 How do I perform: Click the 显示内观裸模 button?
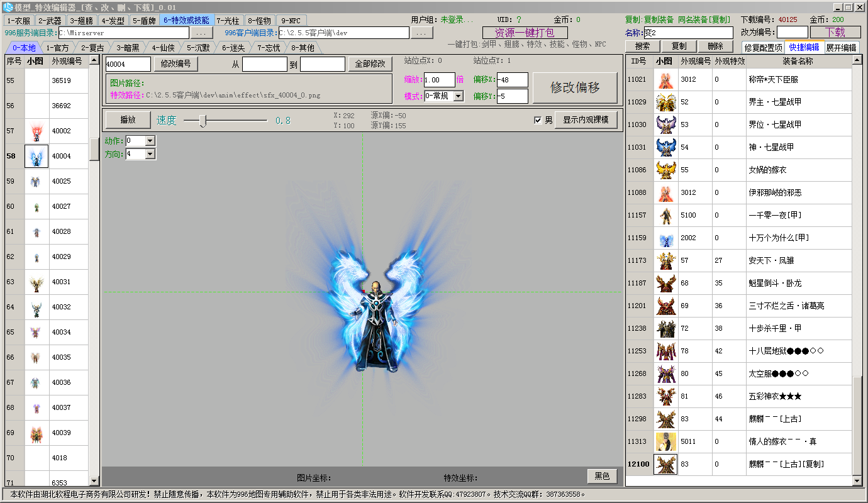[586, 119]
